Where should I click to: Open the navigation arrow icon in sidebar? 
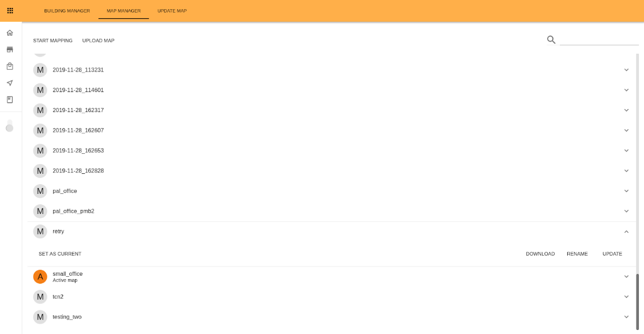click(x=10, y=83)
